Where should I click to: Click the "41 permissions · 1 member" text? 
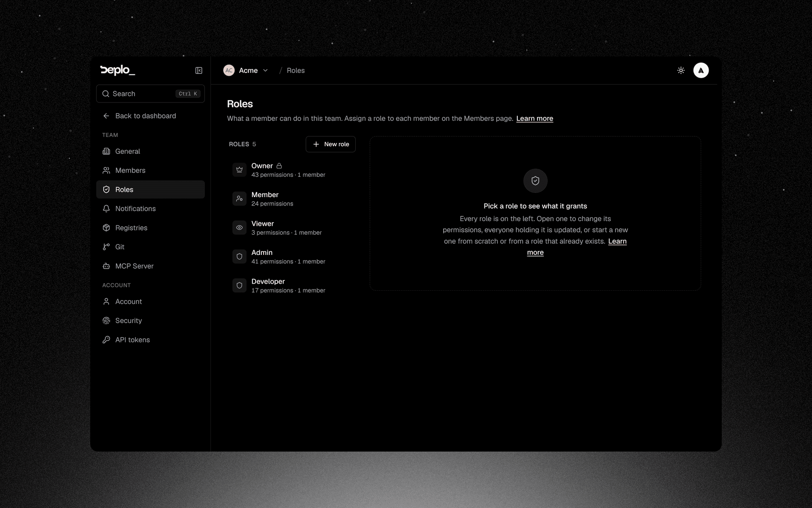pyautogui.click(x=289, y=262)
